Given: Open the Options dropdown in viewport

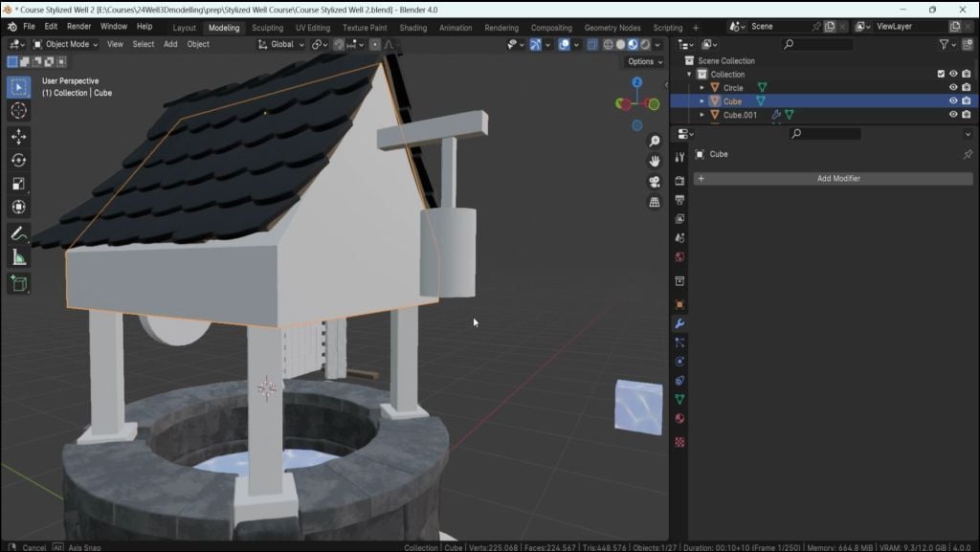Looking at the screenshot, I should click(x=645, y=61).
